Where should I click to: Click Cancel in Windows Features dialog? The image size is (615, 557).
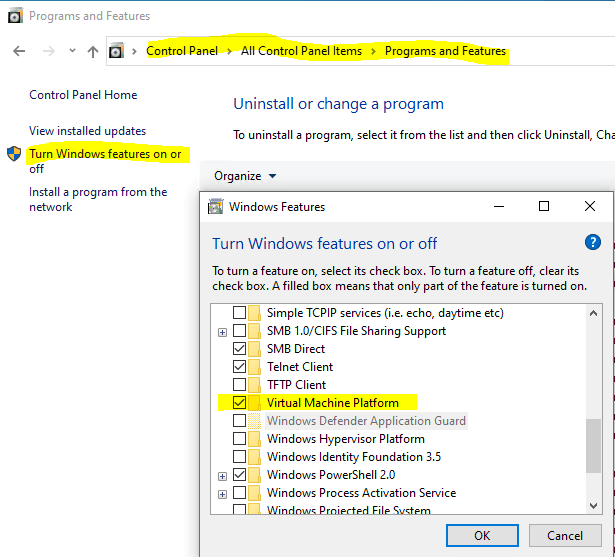[x=565, y=535]
